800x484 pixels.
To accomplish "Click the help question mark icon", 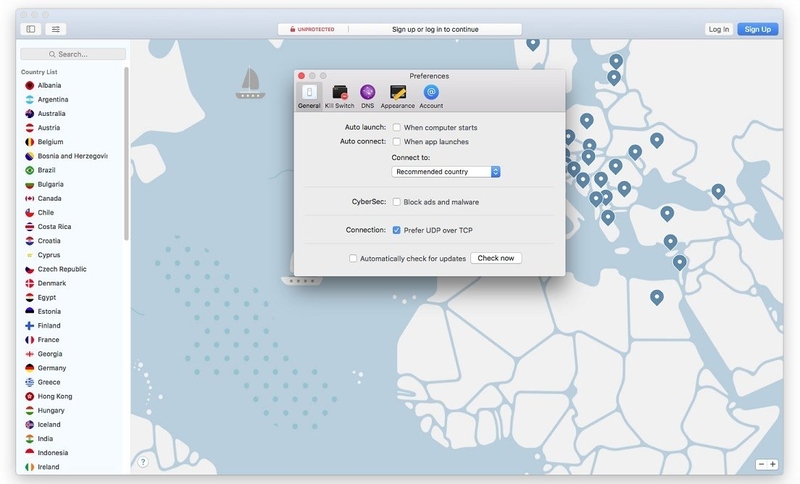I will pyautogui.click(x=143, y=462).
